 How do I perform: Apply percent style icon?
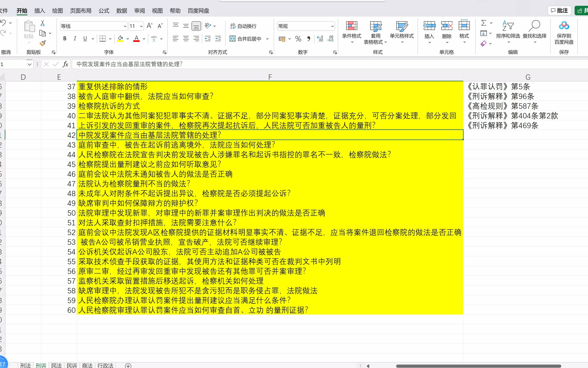click(x=298, y=39)
